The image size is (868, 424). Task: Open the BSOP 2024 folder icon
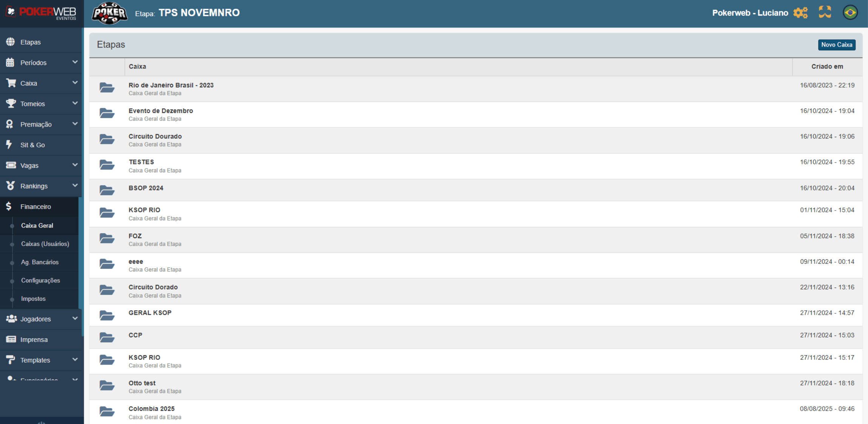107,190
